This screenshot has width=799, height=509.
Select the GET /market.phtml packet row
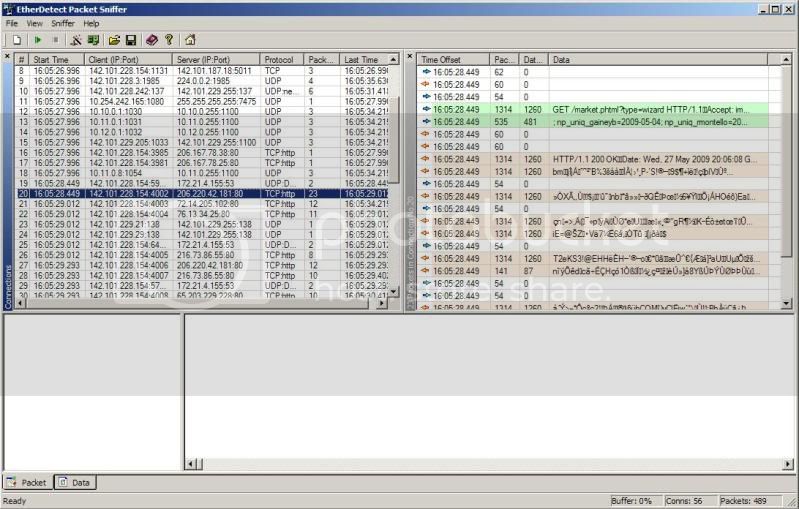[640, 109]
